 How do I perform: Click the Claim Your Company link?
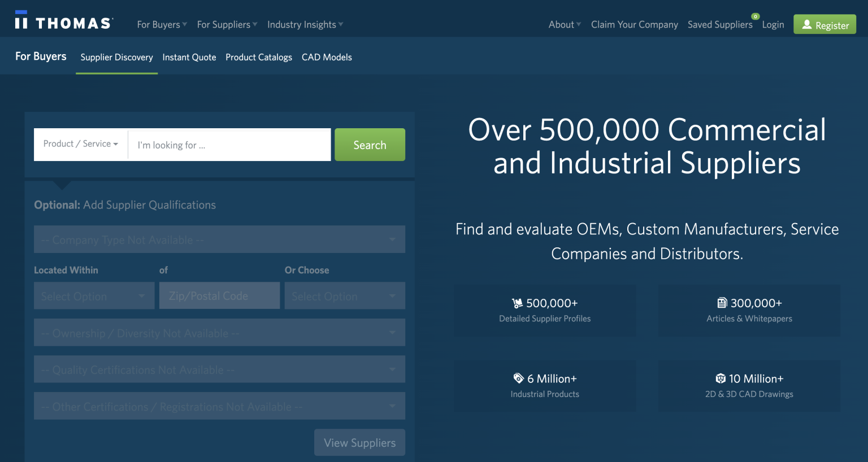(634, 24)
